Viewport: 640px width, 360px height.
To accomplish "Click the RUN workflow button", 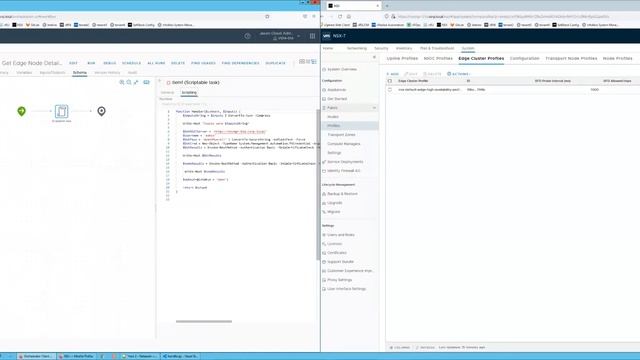I will [91, 63].
